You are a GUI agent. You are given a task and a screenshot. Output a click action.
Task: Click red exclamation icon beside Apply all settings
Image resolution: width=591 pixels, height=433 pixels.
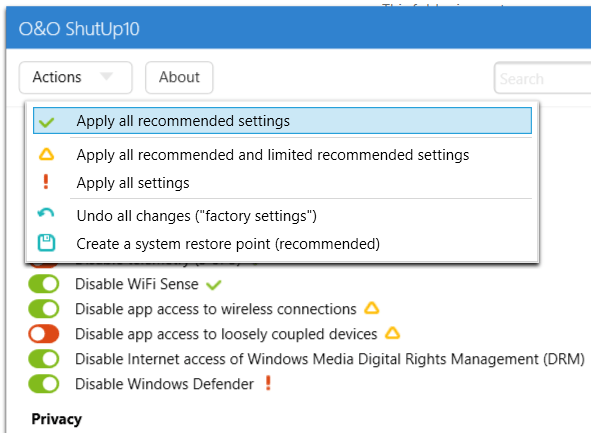46,182
